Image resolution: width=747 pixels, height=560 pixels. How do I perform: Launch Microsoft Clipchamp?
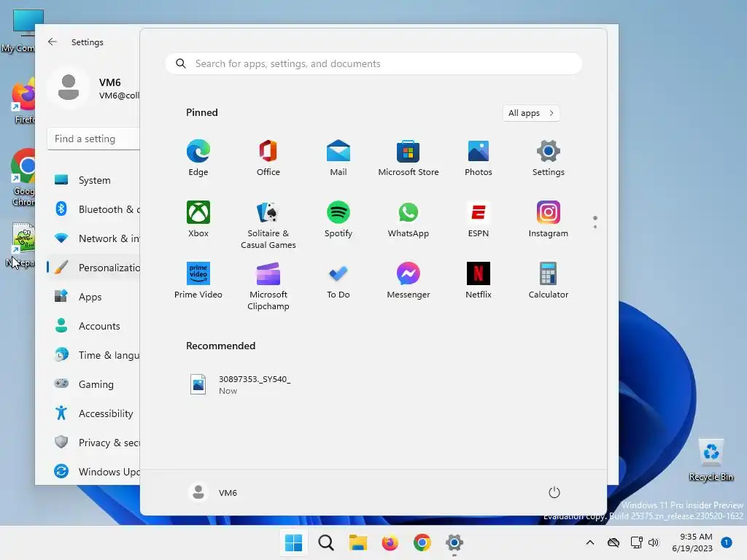[x=268, y=286]
